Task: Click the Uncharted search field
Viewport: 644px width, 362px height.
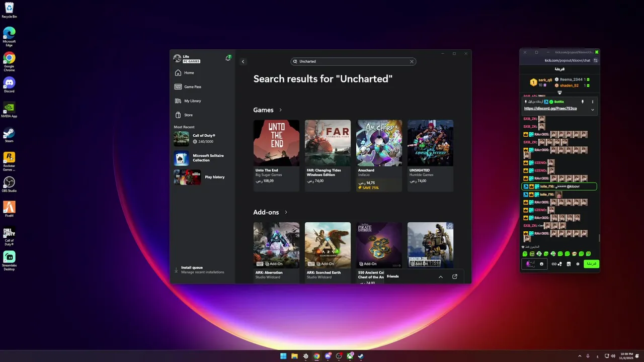Action: pos(352,62)
